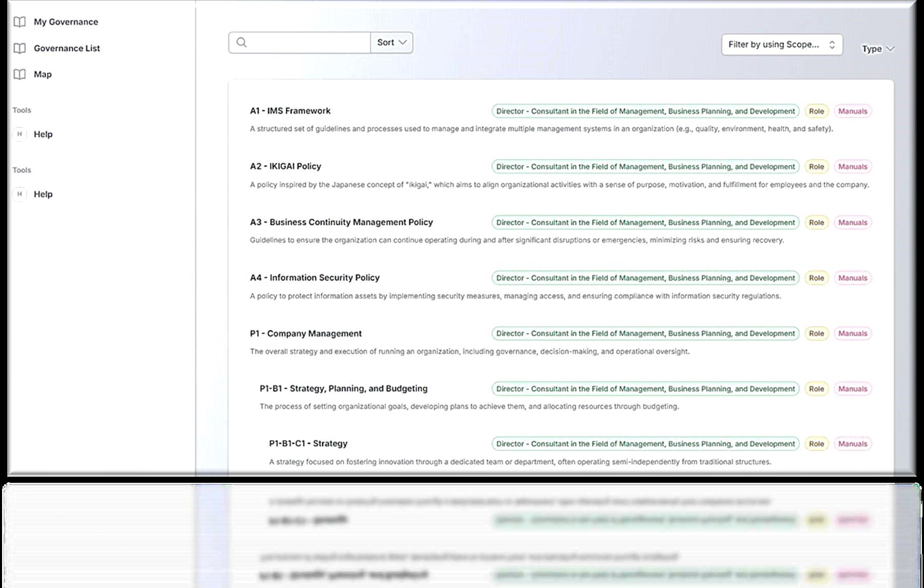Click the search magnifier icon
The width and height of the screenshot is (924, 588).
coord(242,43)
